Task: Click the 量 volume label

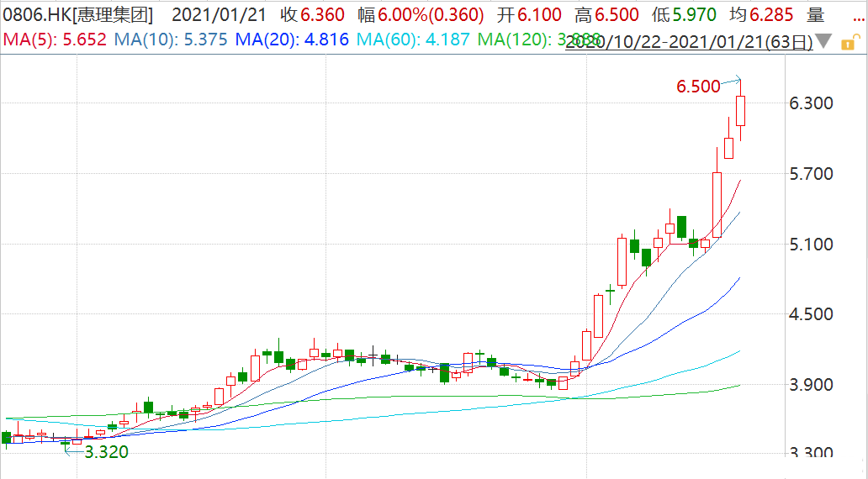Action: click(815, 15)
